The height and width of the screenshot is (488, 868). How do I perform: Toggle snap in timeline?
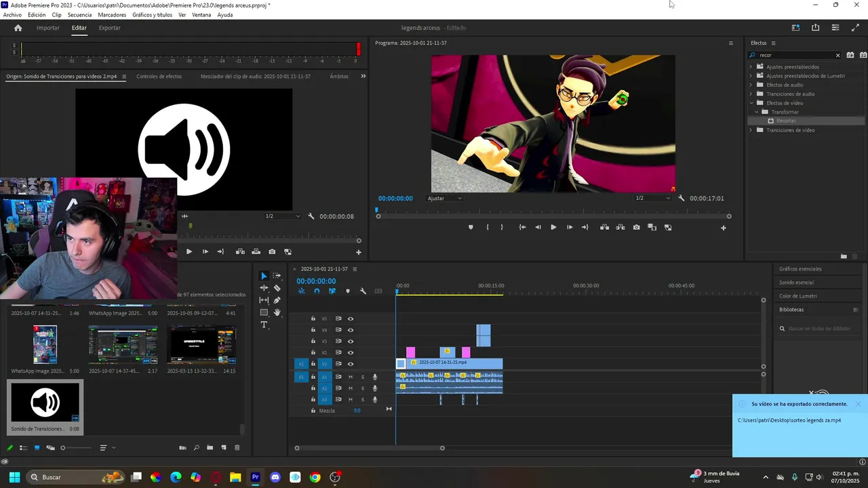tap(317, 291)
